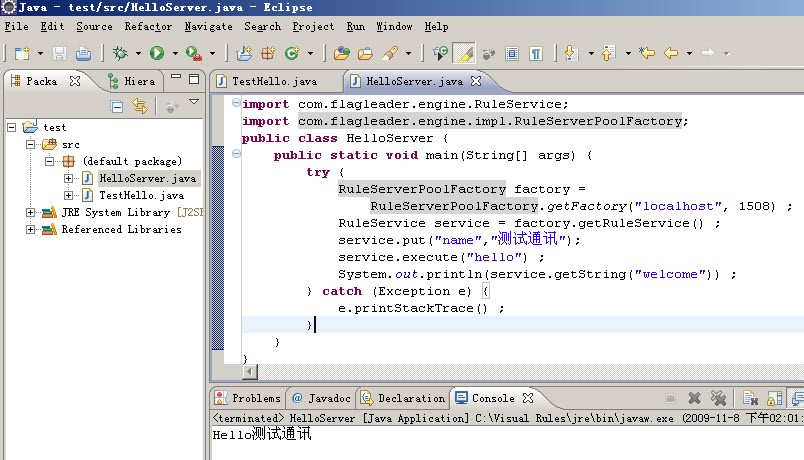Navigate Forward with grey arrow

708,53
